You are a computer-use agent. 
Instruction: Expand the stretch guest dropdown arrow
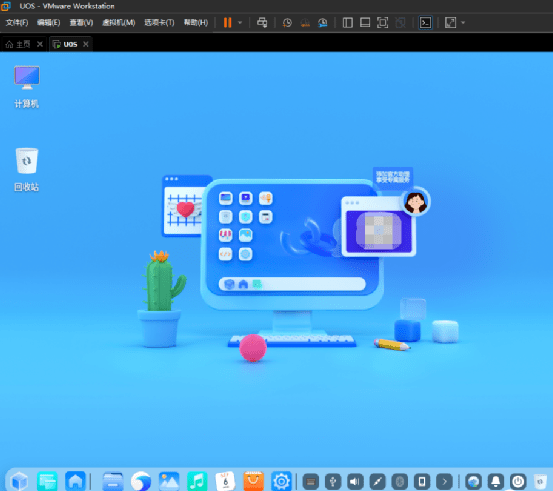[x=463, y=23]
